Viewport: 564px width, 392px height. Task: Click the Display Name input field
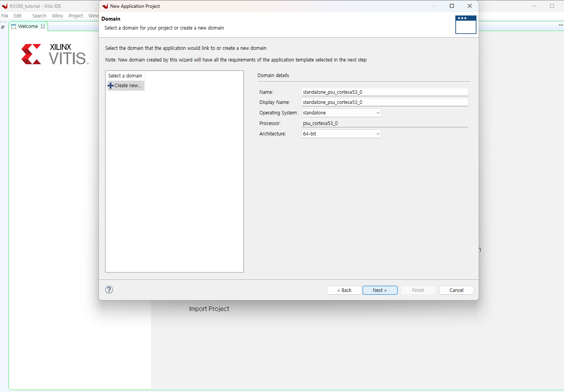tap(385, 102)
